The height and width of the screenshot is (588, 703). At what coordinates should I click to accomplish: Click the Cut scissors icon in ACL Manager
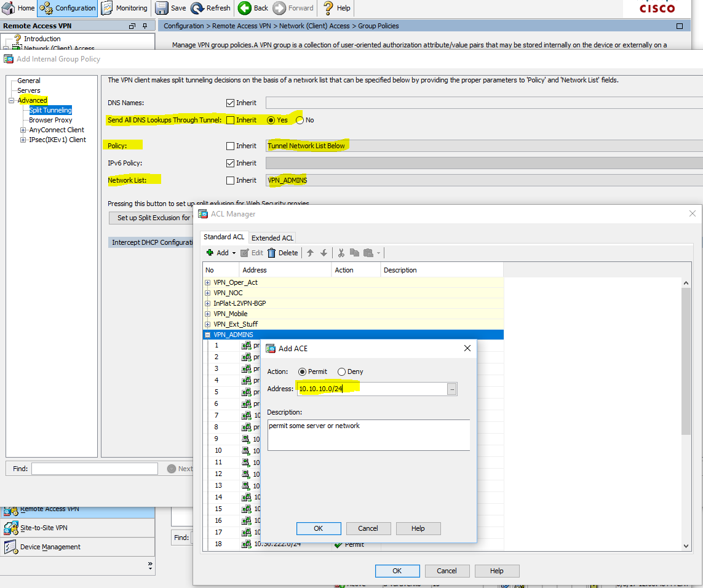341,253
